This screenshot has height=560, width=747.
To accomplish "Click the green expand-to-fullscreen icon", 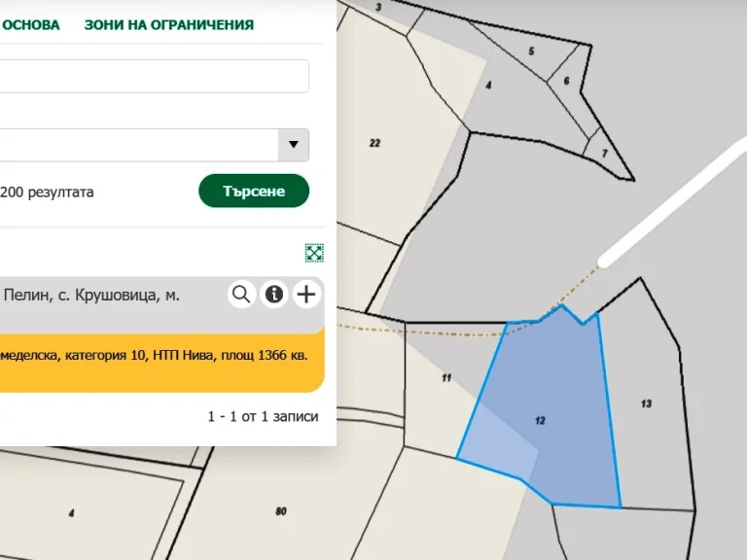I will (x=314, y=253).
